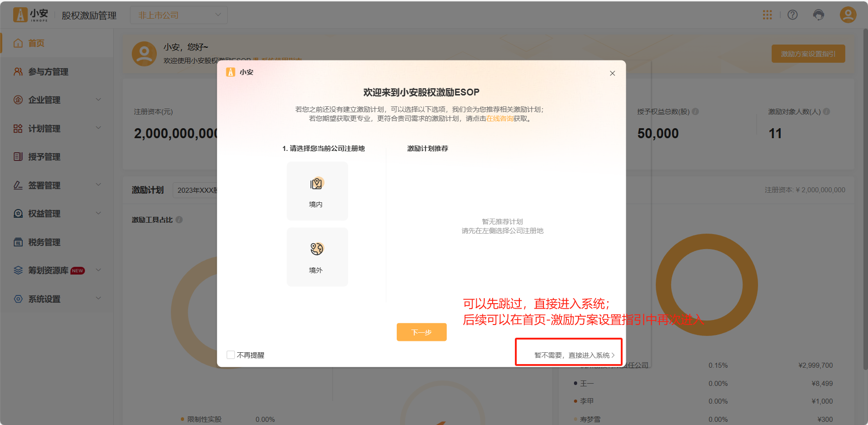Click info icon beside 激励对象人数(人)
The image size is (868, 425).
[x=827, y=111]
